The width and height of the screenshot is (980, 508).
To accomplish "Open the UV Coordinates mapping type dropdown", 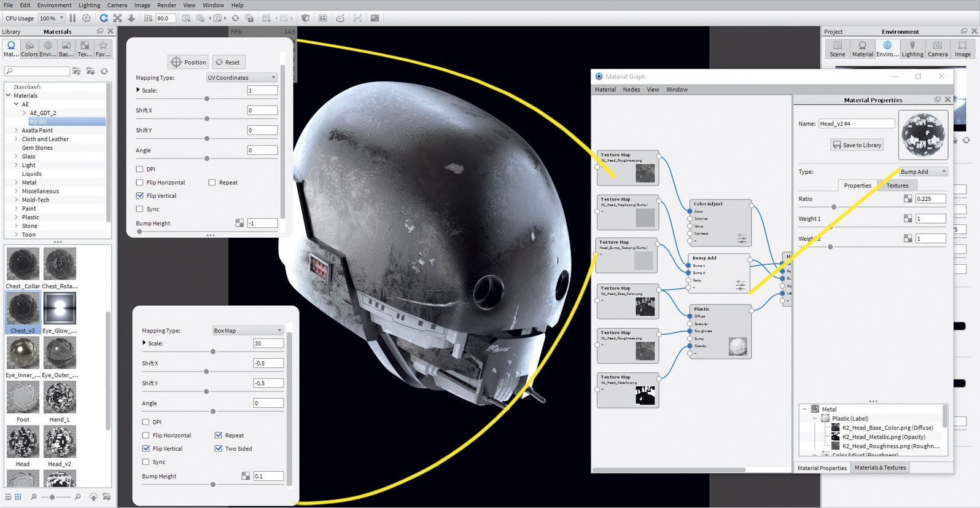I will [242, 78].
